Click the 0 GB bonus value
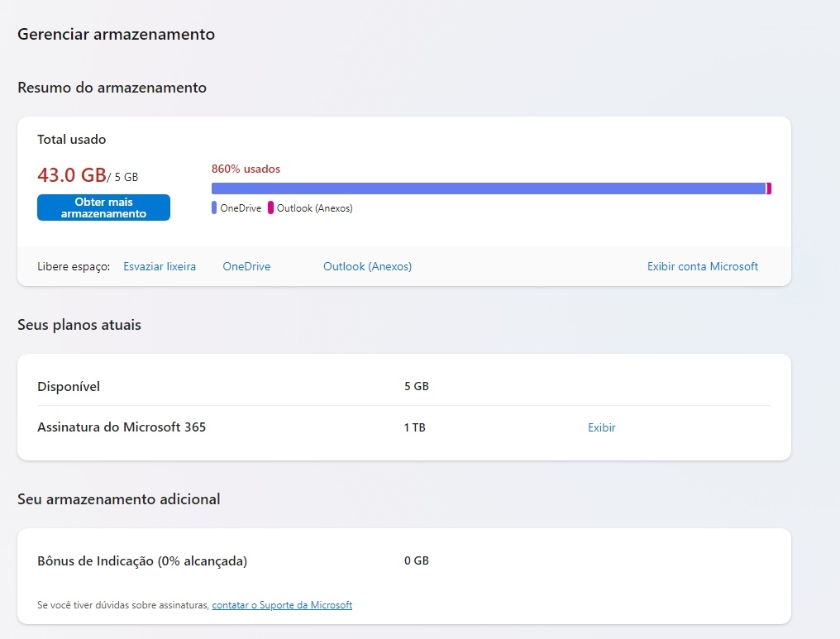 416,560
